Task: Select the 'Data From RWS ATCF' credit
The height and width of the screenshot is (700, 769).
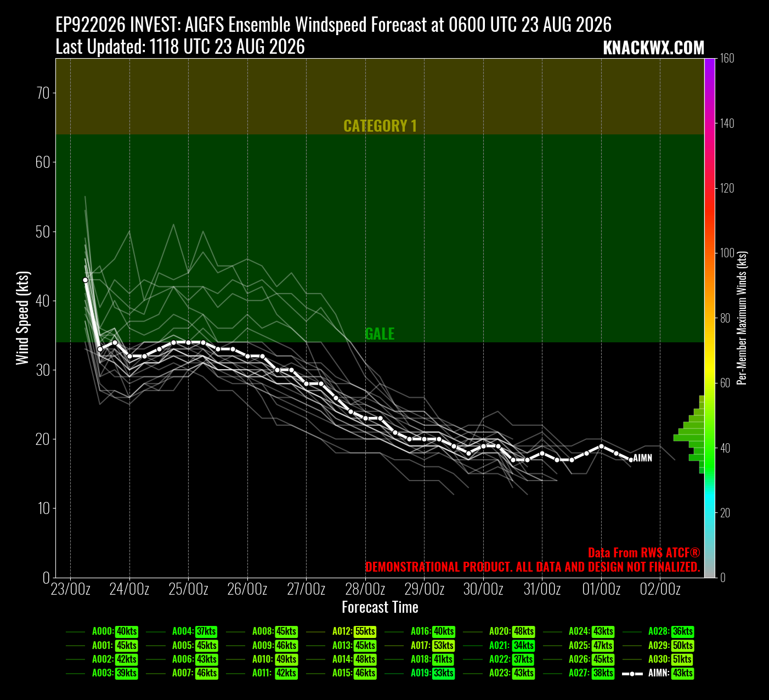Action: pos(644,552)
